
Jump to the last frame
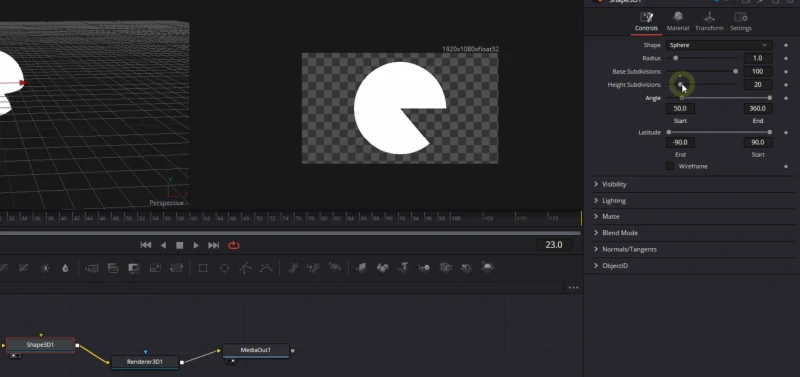tap(214, 245)
